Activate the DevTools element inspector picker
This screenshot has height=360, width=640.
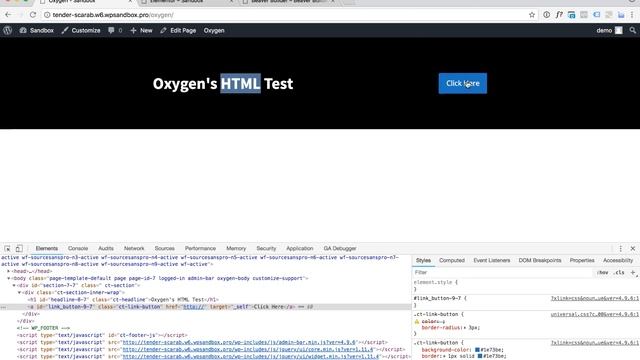7,248
